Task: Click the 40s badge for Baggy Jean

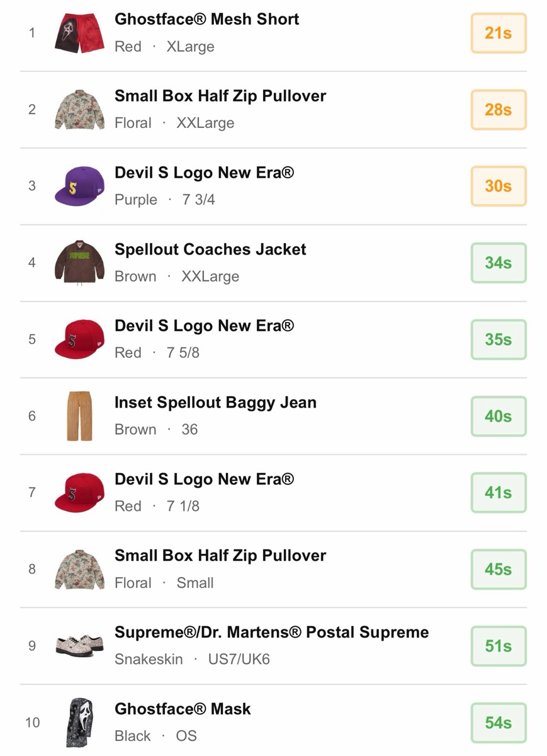Action: click(498, 416)
